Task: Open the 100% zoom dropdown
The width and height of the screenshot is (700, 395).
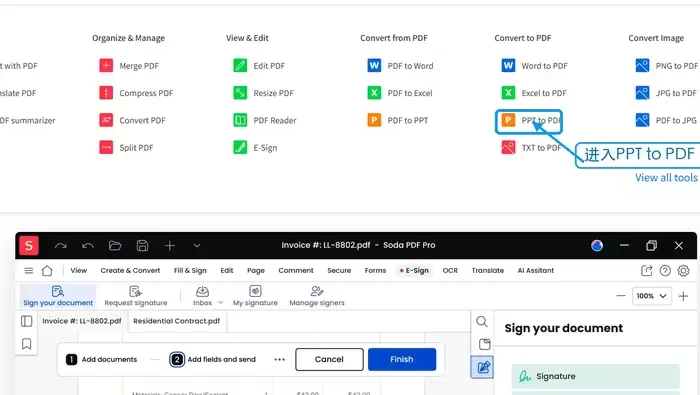Action: point(652,296)
